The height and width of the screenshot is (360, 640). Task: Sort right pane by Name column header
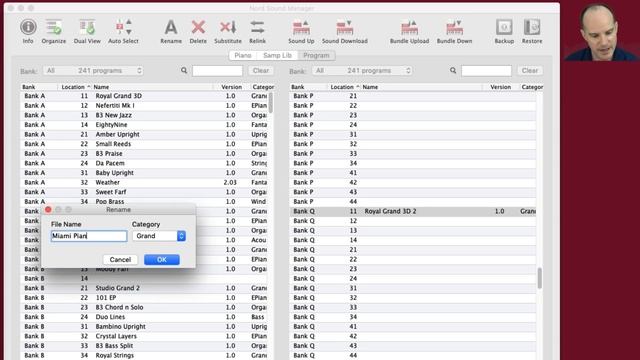(x=422, y=87)
